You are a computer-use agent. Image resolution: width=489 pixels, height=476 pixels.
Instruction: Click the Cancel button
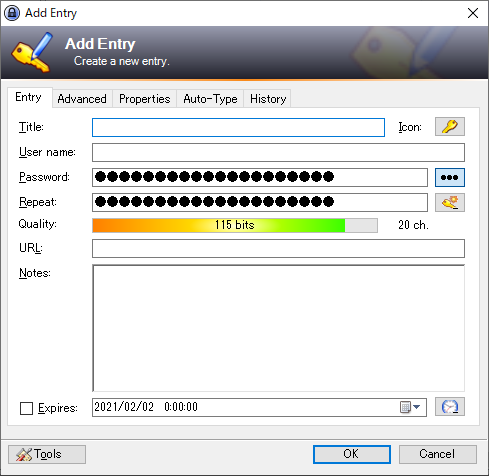(x=437, y=454)
